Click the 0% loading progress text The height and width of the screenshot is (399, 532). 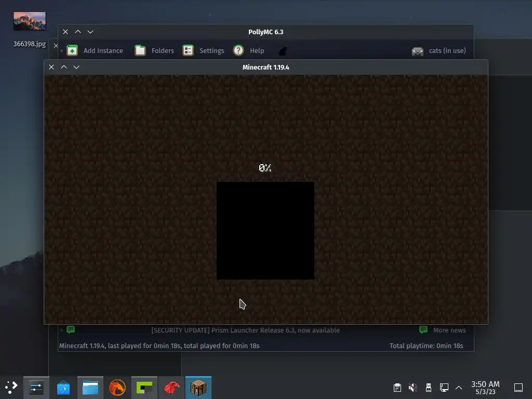pos(265,168)
